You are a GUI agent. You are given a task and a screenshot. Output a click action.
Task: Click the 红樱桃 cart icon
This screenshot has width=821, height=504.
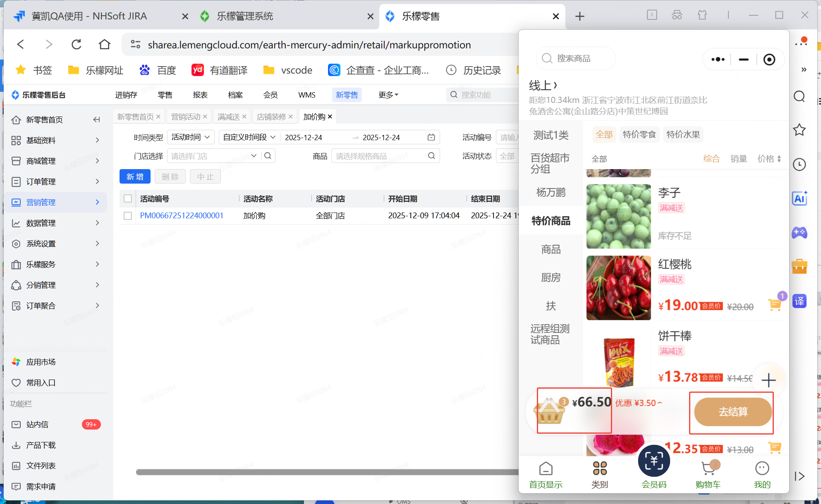tap(774, 305)
